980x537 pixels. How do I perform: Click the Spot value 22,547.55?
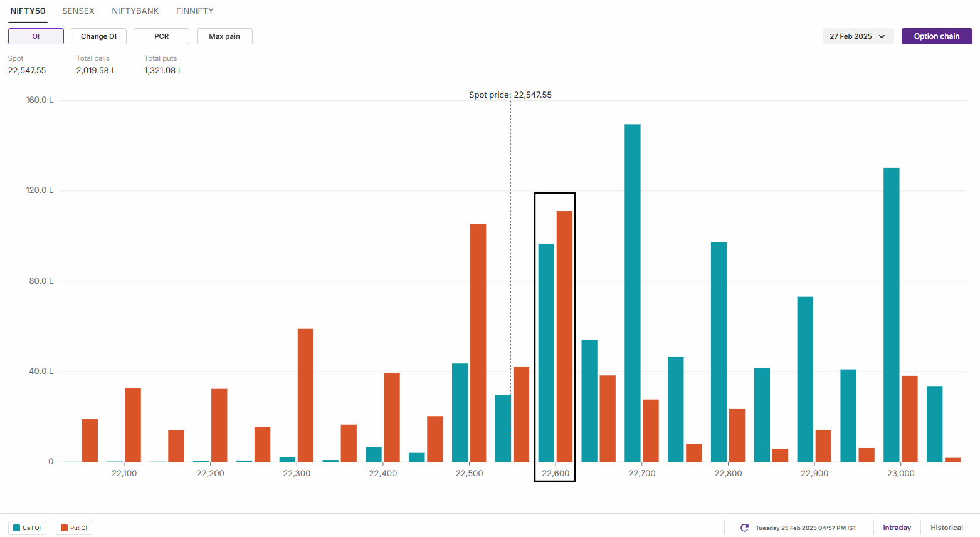coord(27,70)
